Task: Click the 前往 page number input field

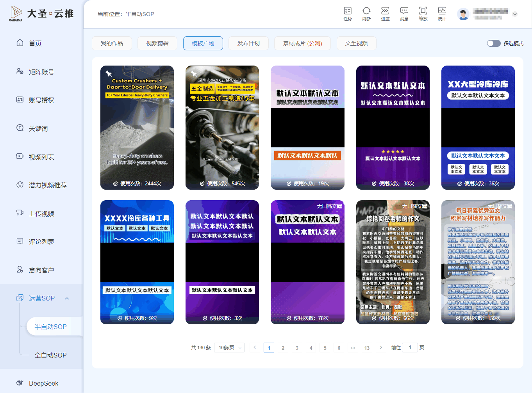Action: 410,347
